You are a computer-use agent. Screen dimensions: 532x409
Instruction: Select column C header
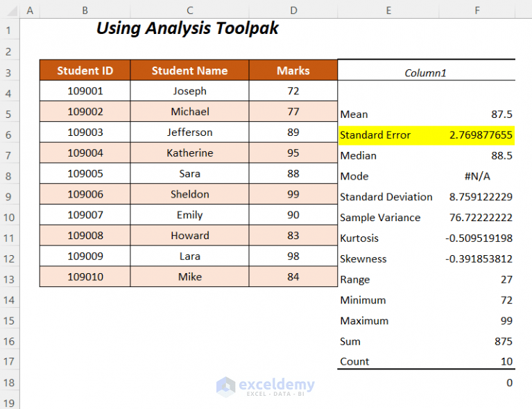click(189, 10)
